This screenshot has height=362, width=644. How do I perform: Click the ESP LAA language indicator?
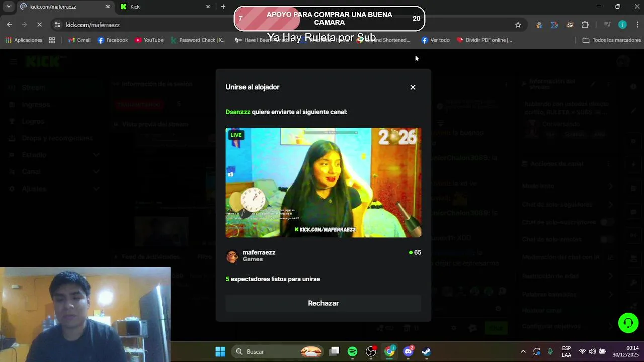pos(567,351)
